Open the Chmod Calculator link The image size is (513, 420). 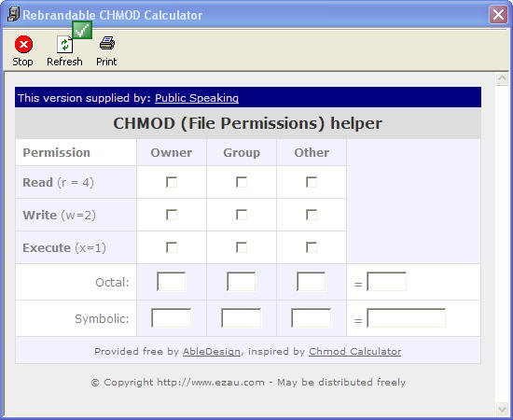pos(355,352)
